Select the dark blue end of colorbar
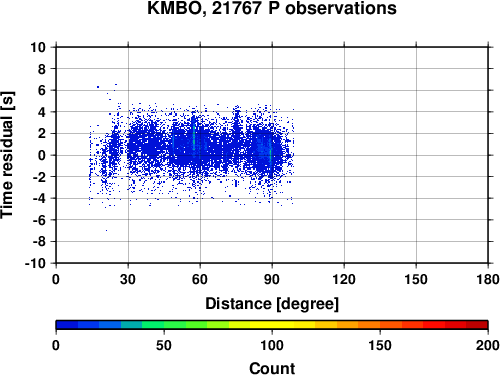The image size is (500, 375). pyautogui.click(x=67, y=325)
